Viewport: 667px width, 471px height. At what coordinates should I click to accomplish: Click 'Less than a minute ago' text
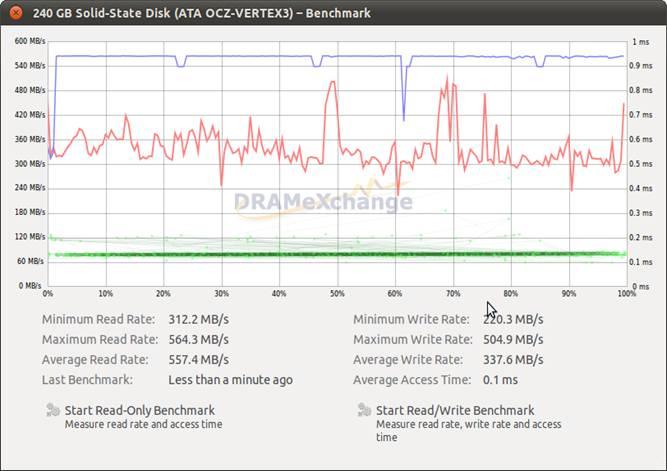[x=231, y=380]
